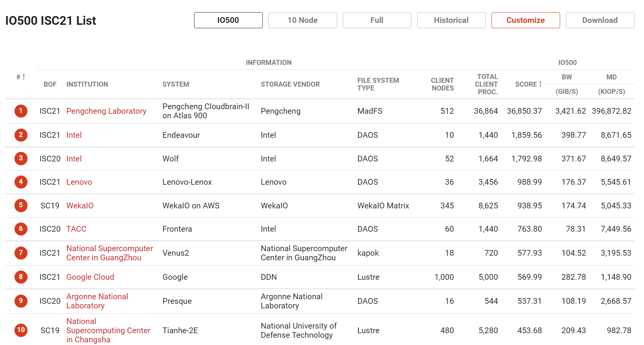
Task: Open National Supercomputing Center in Changsha link
Action: 108,330
